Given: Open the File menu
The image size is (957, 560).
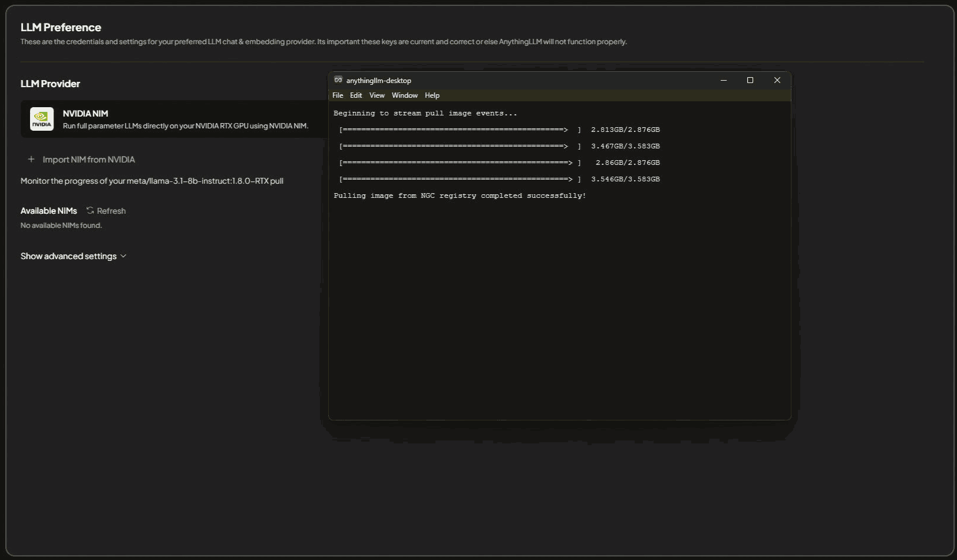Looking at the screenshot, I should [338, 95].
